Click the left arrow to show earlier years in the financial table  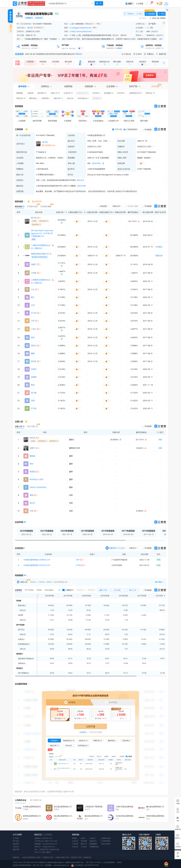[38, 595]
